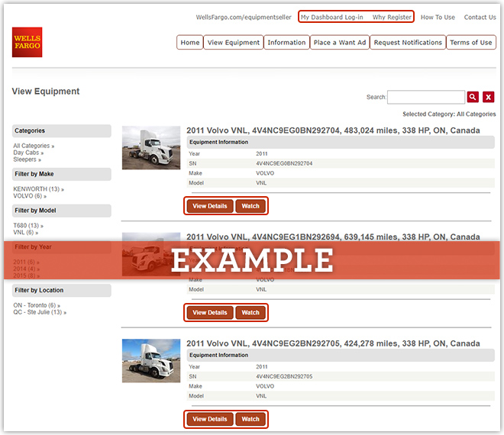Click the Categories header
Viewport: 504px width, 435px height.
[62, 130]
